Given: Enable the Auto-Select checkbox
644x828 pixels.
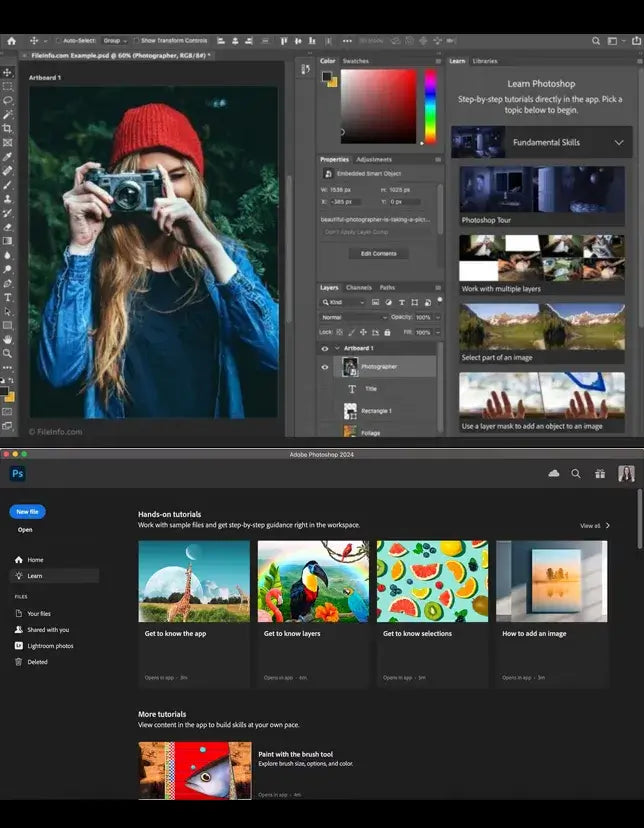Looking at the screenshot, I should (59, 41).
